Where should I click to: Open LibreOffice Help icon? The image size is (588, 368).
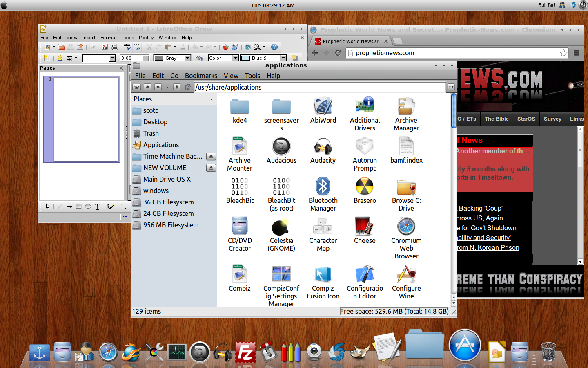[x=274, y=47]
